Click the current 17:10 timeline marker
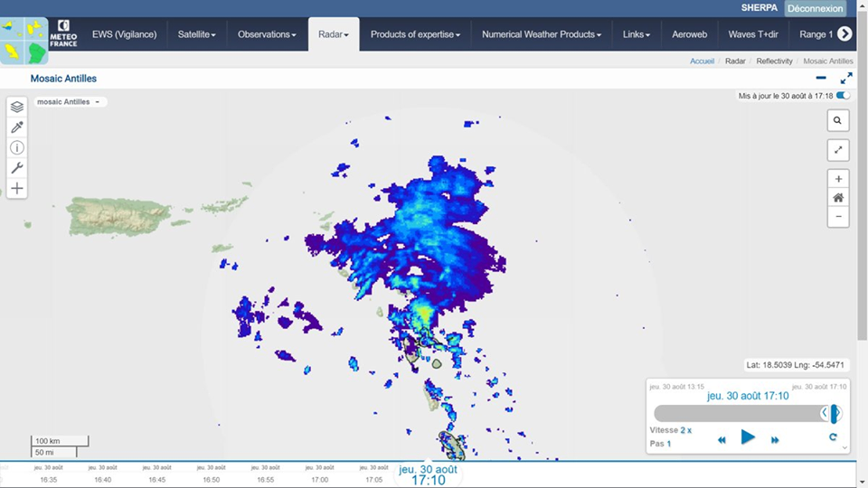Screen dimensions: 868x488 [428, 474]
